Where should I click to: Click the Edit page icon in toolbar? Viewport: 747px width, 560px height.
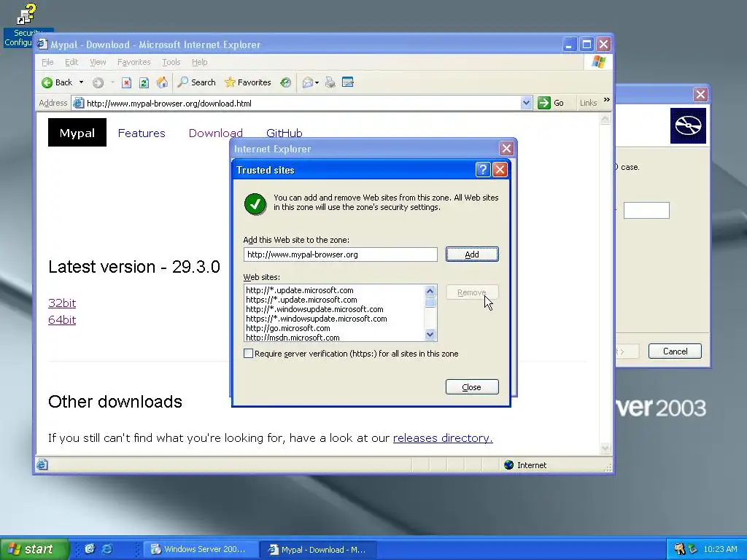(348, 82)
